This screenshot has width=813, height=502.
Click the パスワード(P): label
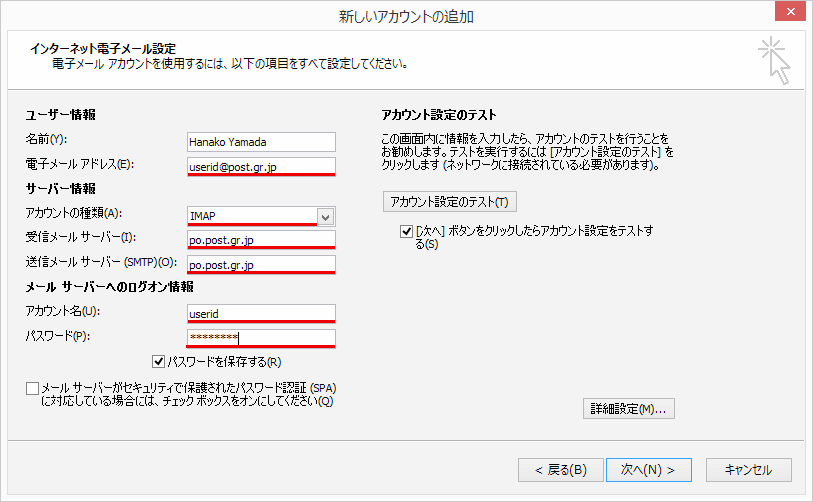[x=58, y=336]
